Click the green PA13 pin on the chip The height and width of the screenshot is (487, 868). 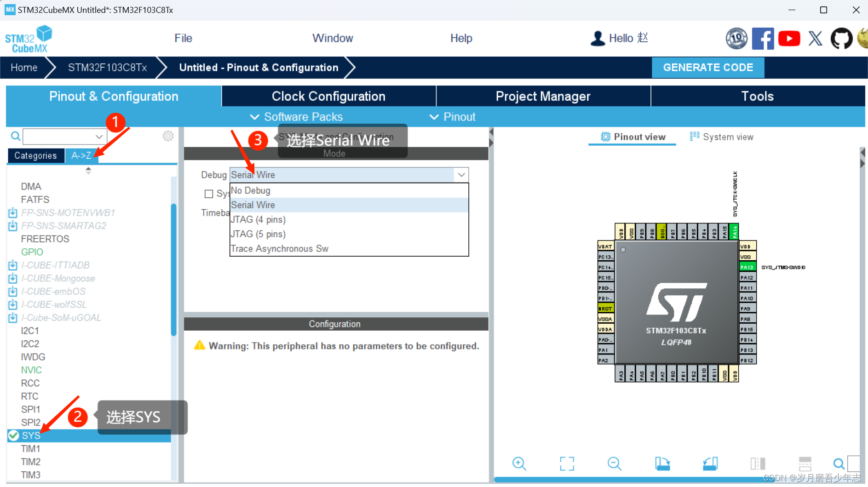point(747,267)
